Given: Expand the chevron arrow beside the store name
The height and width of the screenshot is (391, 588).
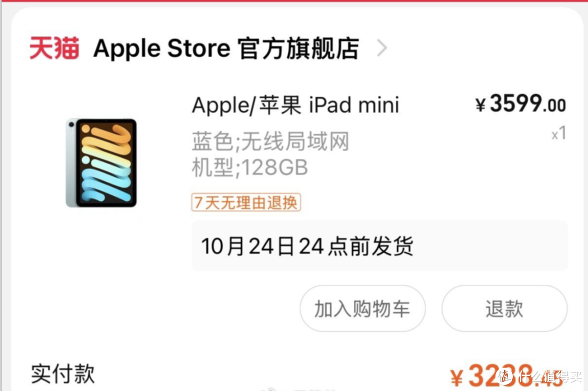Looking at the screenshot, I should tap(382, 48).
